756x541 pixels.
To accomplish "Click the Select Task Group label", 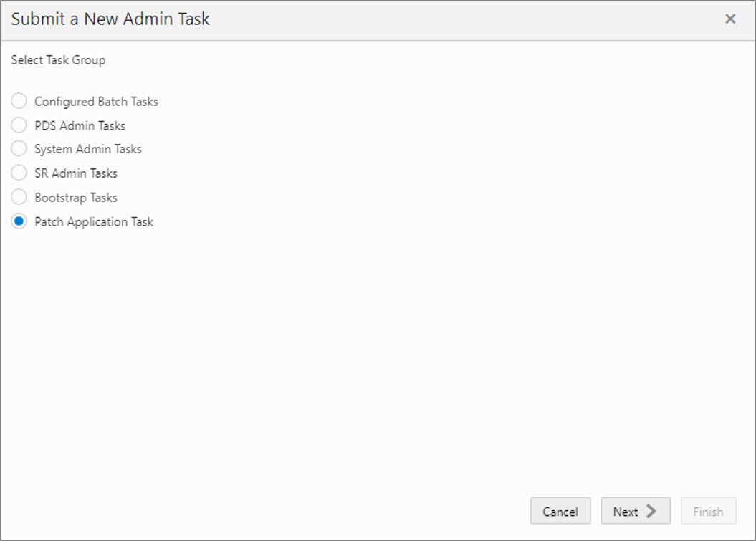I will (x=58, y=60).
